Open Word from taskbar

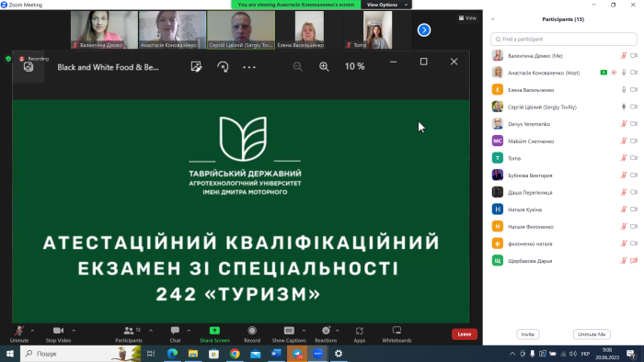[276, 354]
